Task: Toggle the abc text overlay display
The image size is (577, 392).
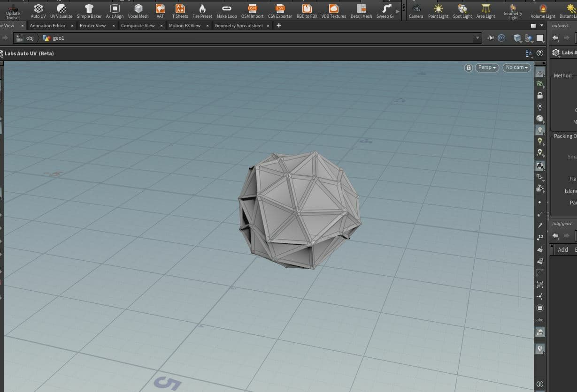Action: [540, 320]
